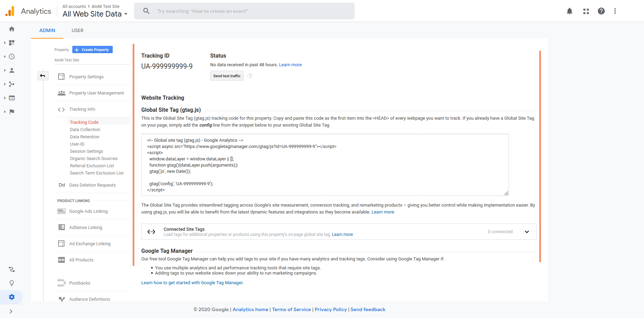Expand the Acquisition sidebar arrow

(x=5, y=84)
